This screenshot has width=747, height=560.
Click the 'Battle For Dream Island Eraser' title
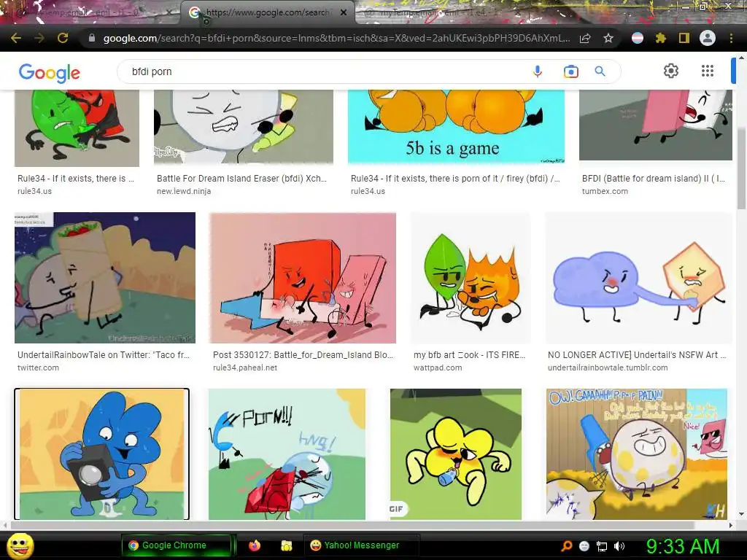[x=242, y=178]
